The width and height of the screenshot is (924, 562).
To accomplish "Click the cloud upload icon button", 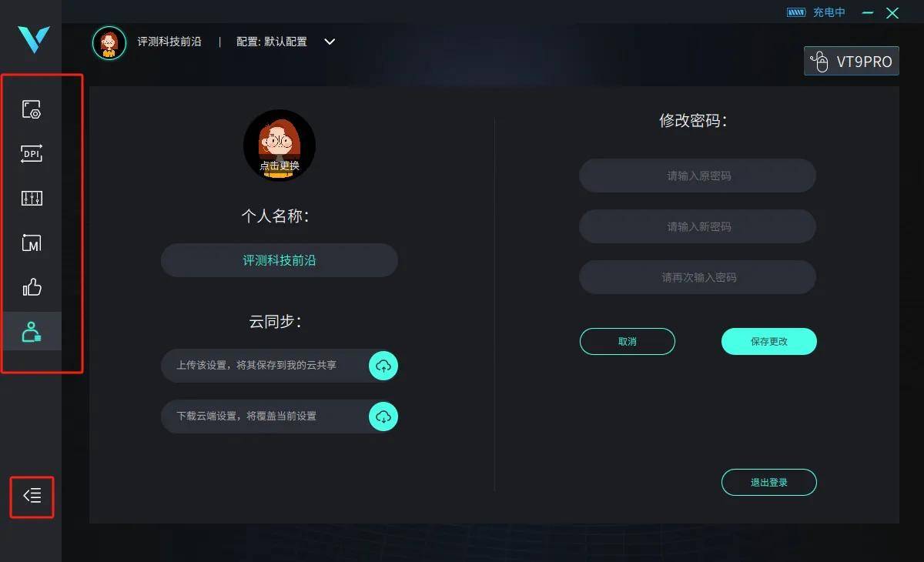I will [383, 365].
